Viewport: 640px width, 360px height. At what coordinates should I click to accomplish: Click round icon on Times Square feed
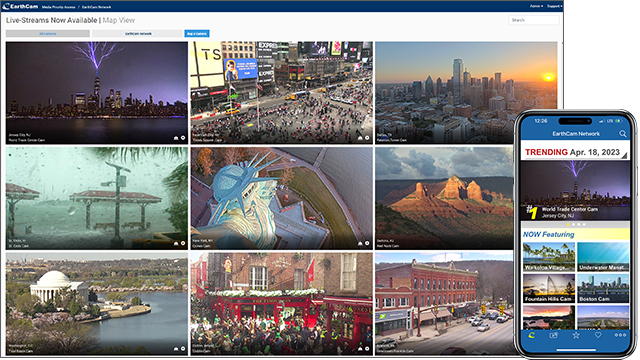click(367, 138)
